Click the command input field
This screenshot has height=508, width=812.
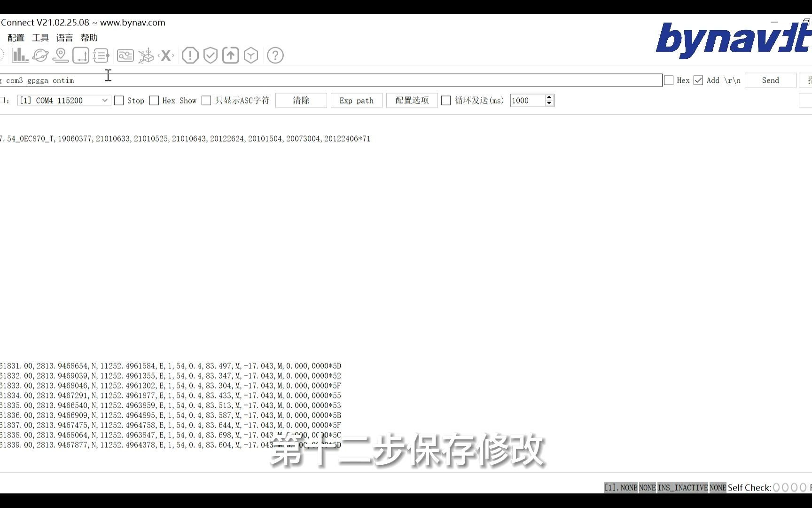(331, 80)
